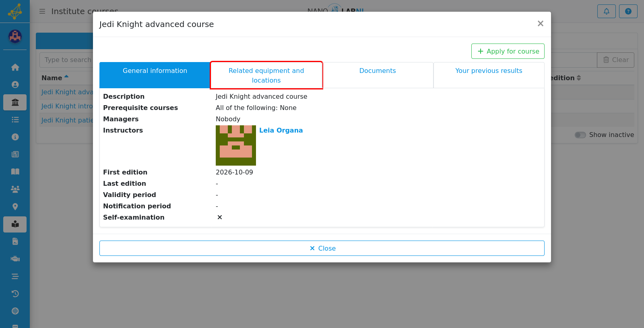Toggle the hamburger menu button
Image resolution: width=644 pixels, height=328 pixels.
pos(42,11)
